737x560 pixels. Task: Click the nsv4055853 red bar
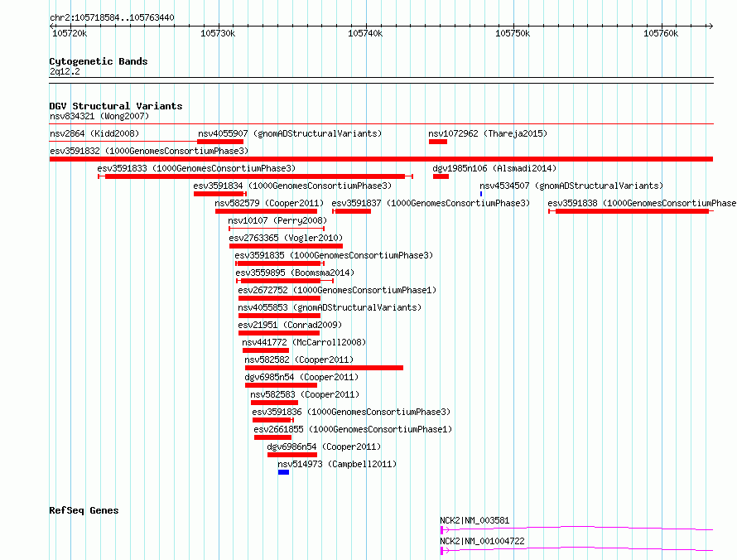click(x=279, y=316)
